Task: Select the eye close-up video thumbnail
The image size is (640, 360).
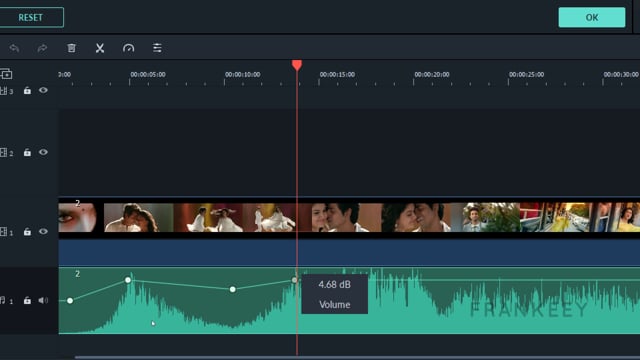Action: click(x=78, y=218)
